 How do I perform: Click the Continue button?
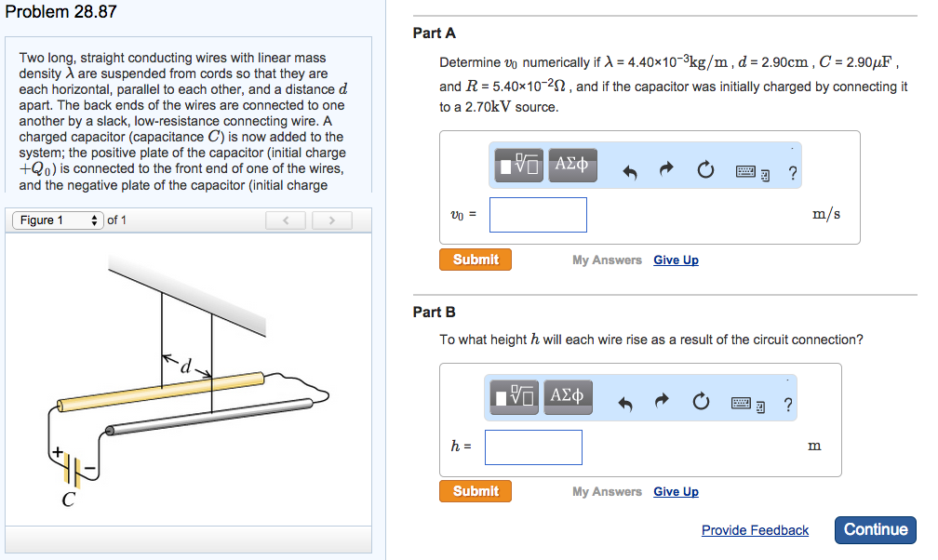click(x=875, y=529)
